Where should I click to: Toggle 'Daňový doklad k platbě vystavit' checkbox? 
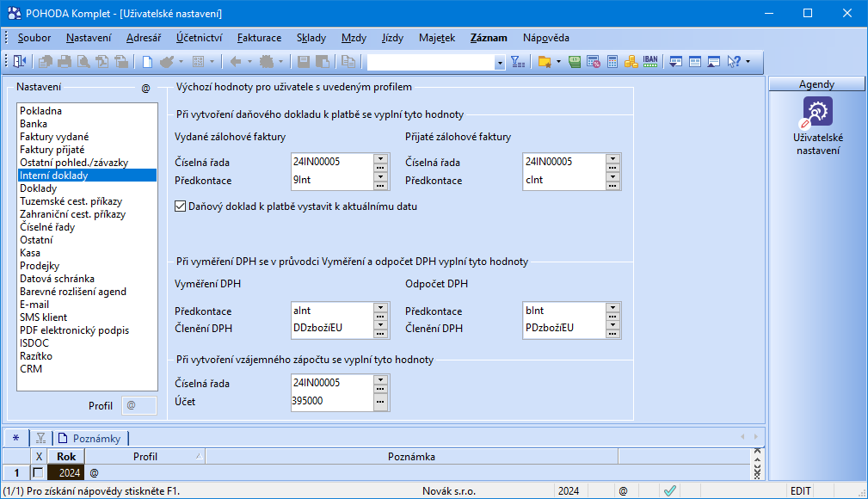click(x=180, y=206)
